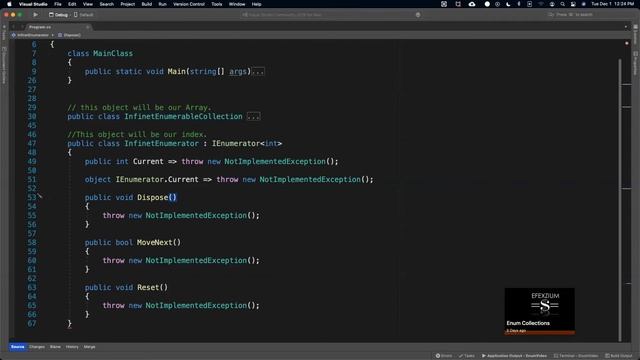This screenshot has width=640, height=360.
Task: Open the Edit menu
Action: [72, 4]
